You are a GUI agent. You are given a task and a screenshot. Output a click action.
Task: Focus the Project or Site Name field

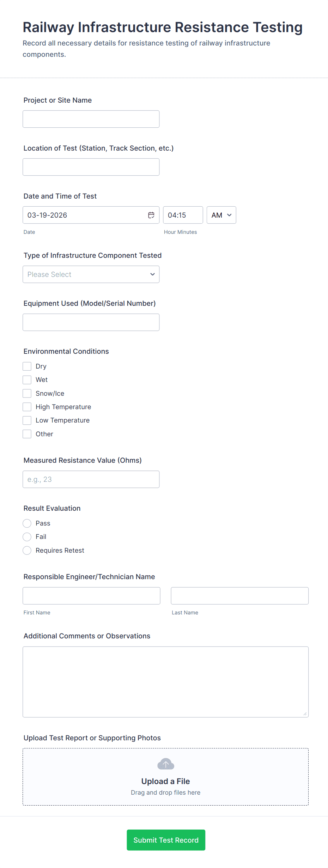(x=91, y=119)
